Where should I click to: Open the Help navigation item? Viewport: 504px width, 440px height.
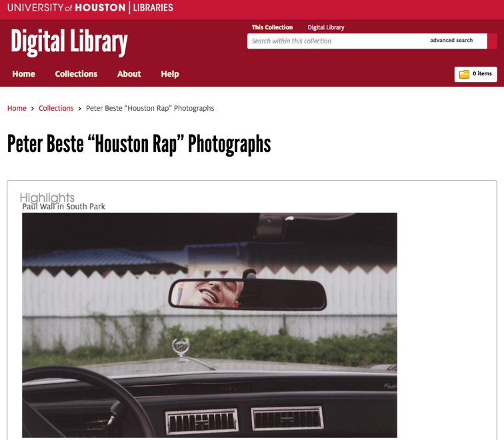(170, 74)
